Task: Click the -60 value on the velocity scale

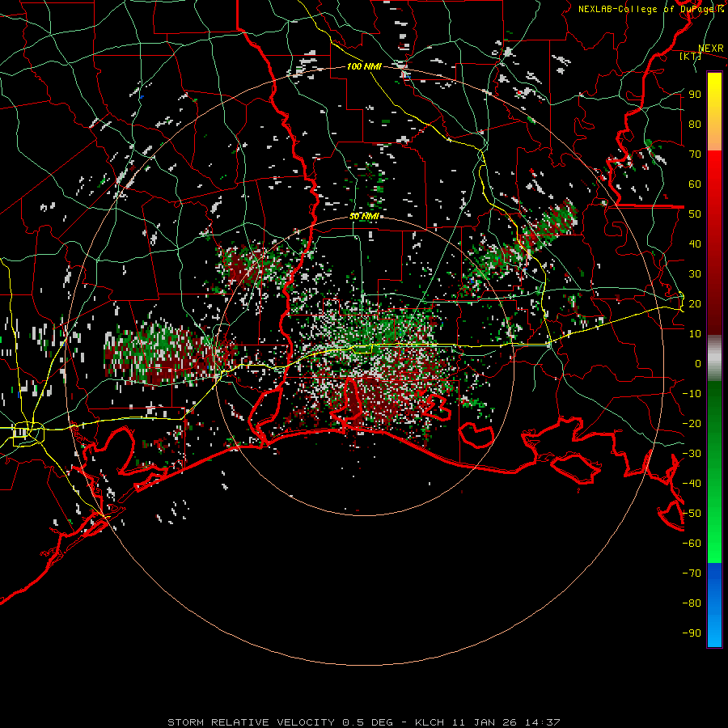Action: (x=692, y=544)
